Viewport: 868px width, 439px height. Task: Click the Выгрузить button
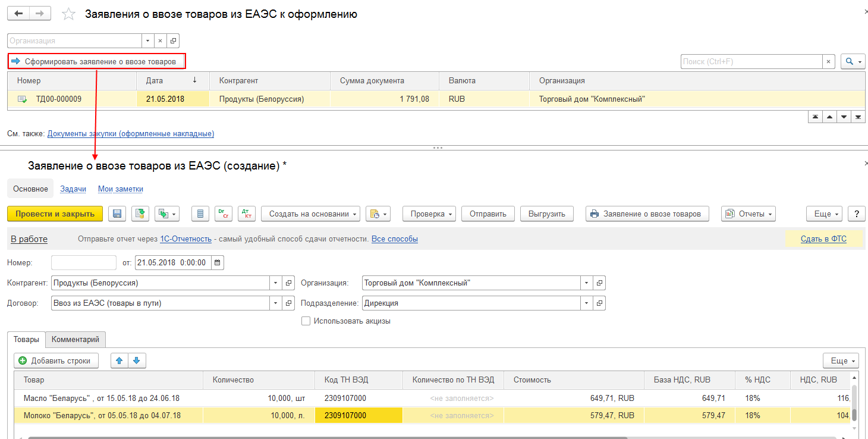click(547, 214)
